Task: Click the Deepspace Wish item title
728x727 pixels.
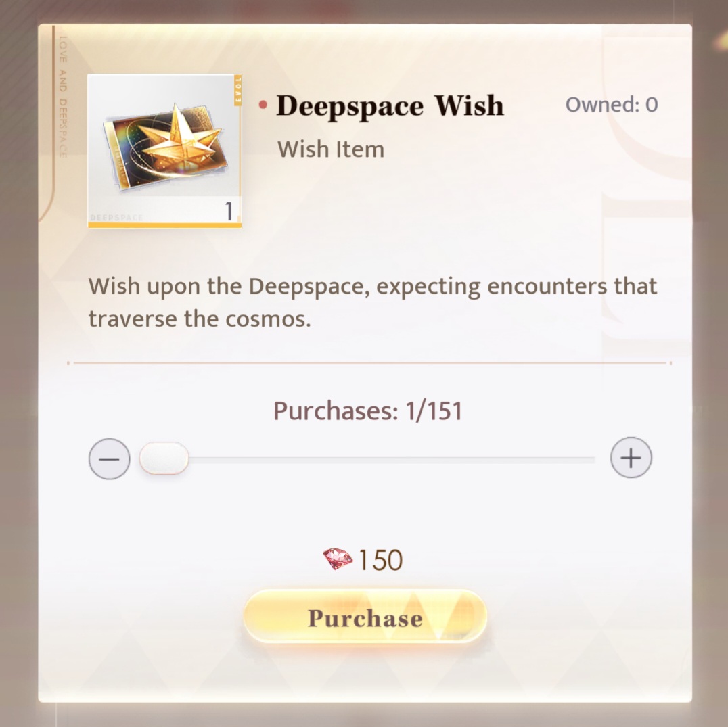Action: 390,106
